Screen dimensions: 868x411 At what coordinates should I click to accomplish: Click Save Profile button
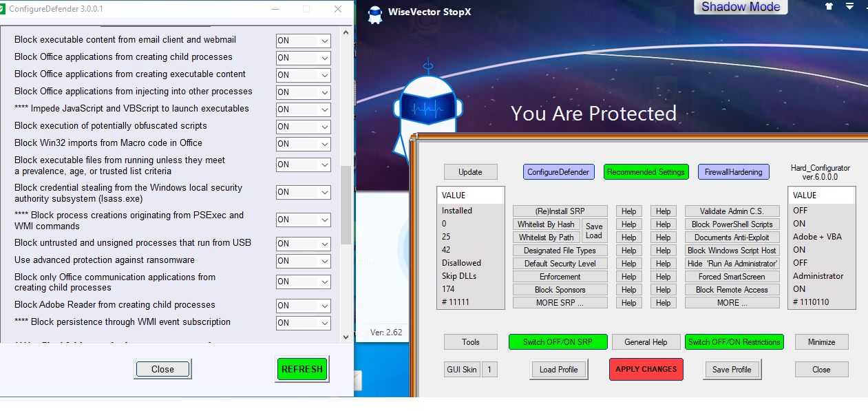click(x=731, y=370)
